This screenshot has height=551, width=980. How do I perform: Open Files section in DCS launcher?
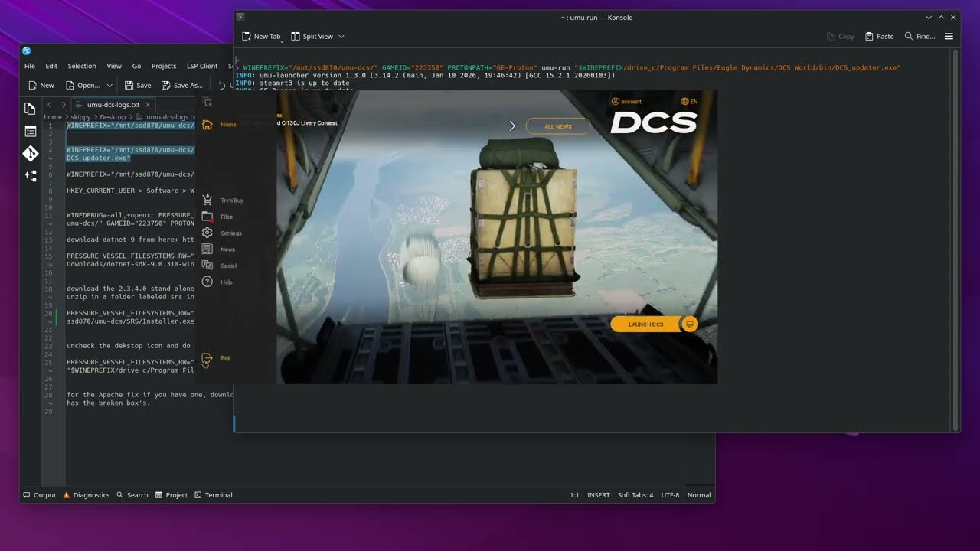[217, 217]
